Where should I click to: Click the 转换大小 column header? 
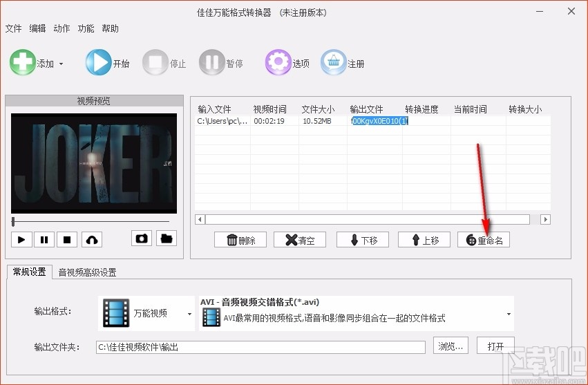pos(525,109)
